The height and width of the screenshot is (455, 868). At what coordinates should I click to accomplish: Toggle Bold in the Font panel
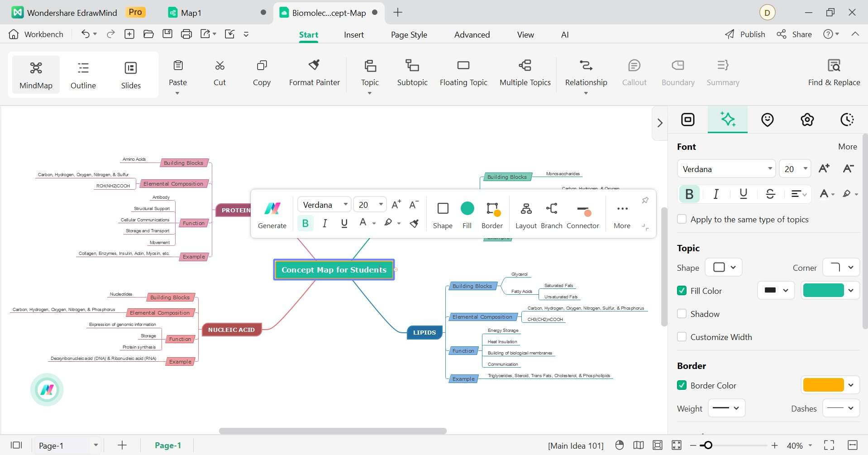tap(689, 194)
